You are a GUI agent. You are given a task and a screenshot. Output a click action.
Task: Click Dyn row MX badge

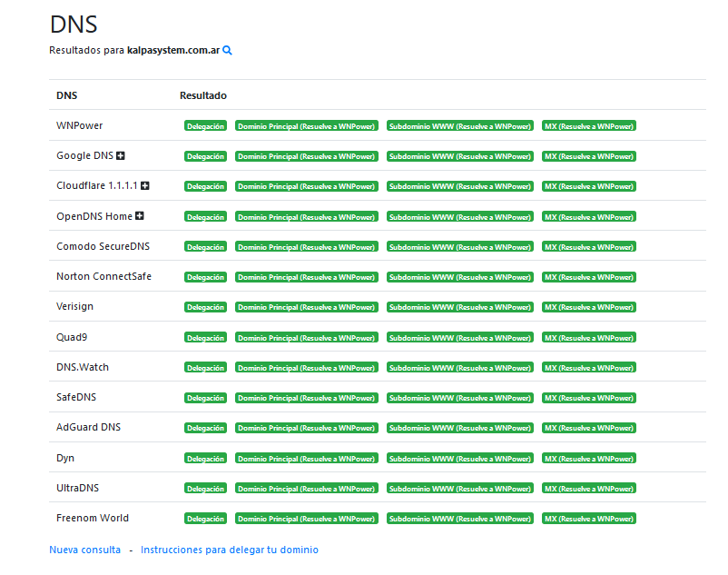[589, 459]
